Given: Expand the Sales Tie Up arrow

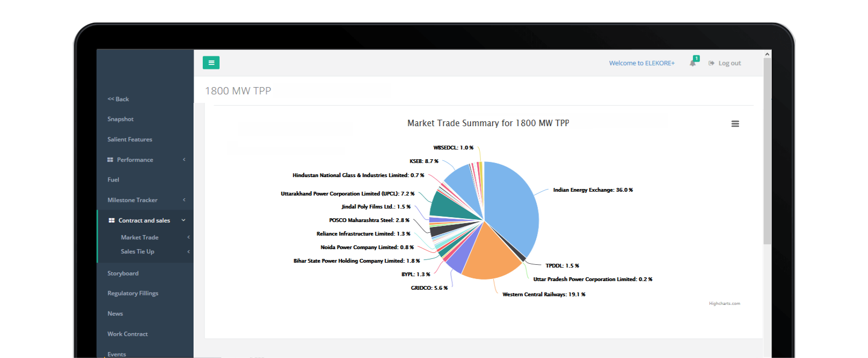Looking at the screenshot, I should point(189,251).
